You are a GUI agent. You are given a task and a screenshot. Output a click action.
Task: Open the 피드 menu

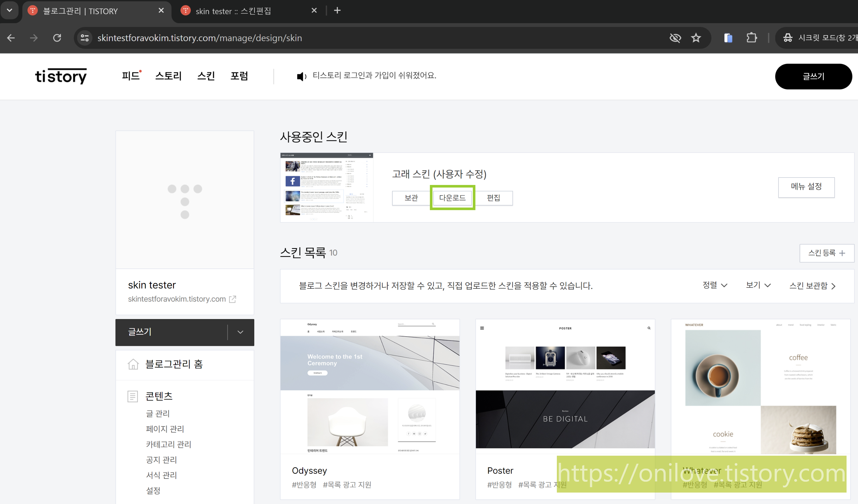coord(131,75)
